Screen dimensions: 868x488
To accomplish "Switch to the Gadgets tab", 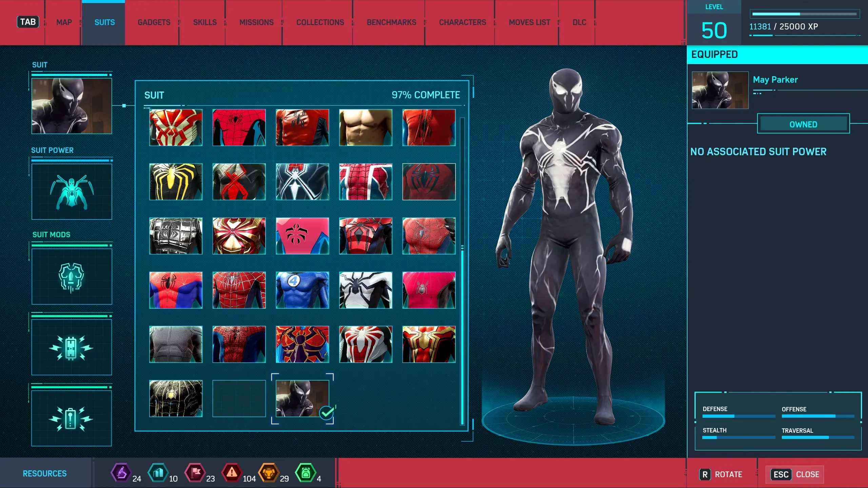I will pos(154,22).
